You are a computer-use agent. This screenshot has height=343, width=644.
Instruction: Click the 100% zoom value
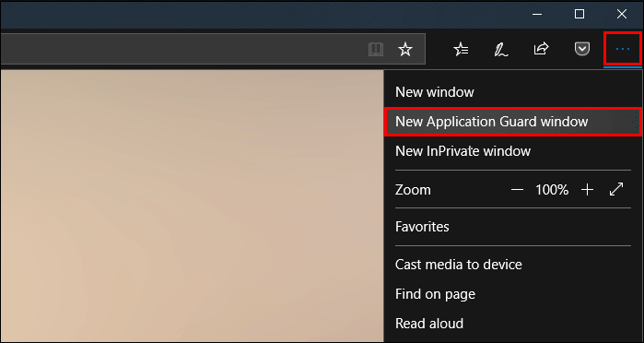click(552, 190)
